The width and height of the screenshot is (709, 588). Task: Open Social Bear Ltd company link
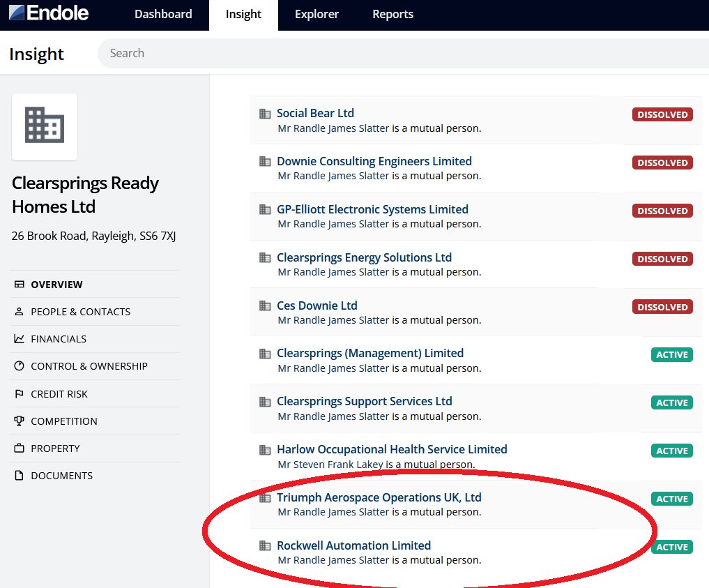coord(315,113)
